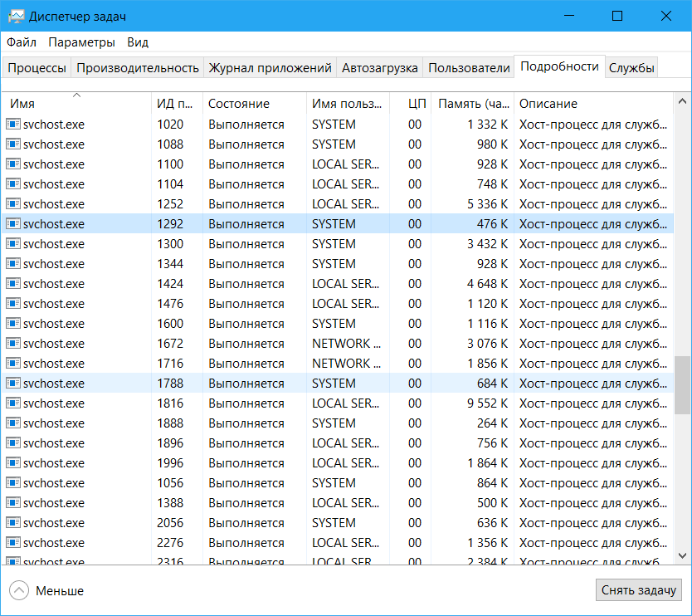Open the Файл menu
692x616 pixels.
(x=22, y=42)
